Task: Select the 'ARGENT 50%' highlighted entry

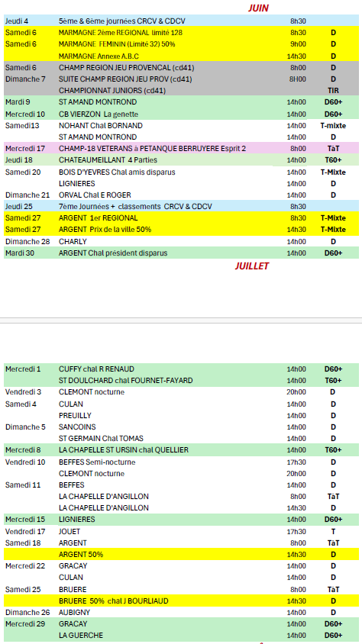Action: tap(81, 555)
